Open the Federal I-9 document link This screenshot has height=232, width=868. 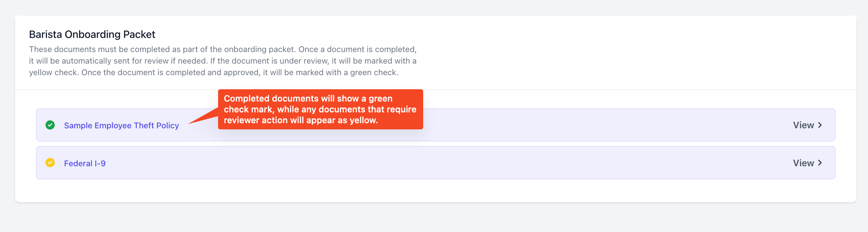(x=85, y=163)
